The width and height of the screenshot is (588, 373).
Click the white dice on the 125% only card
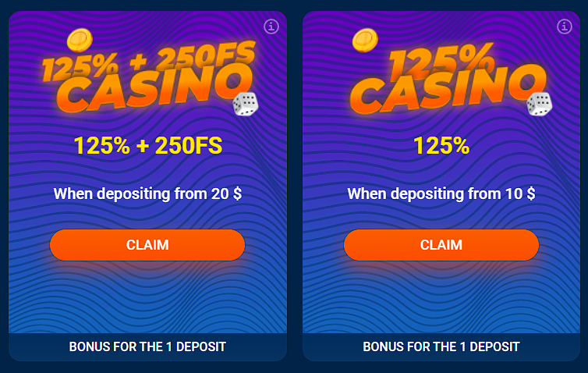pos(539,103)
